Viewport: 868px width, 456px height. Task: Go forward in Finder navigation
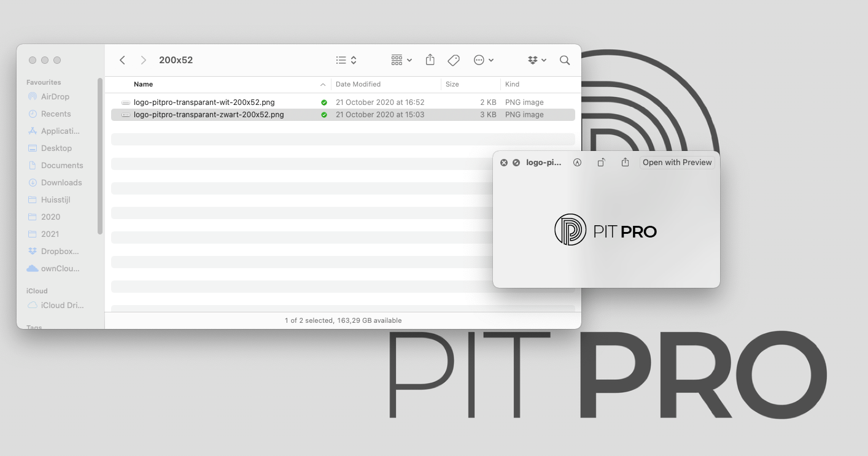tap(144, 60)
